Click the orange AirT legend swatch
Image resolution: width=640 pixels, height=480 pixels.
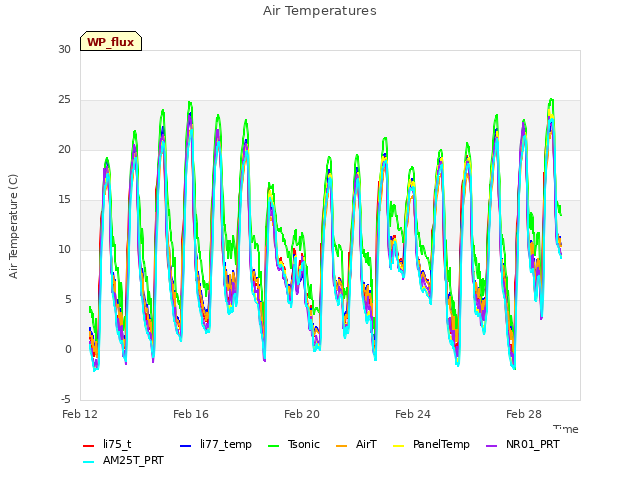coord(341,446)
